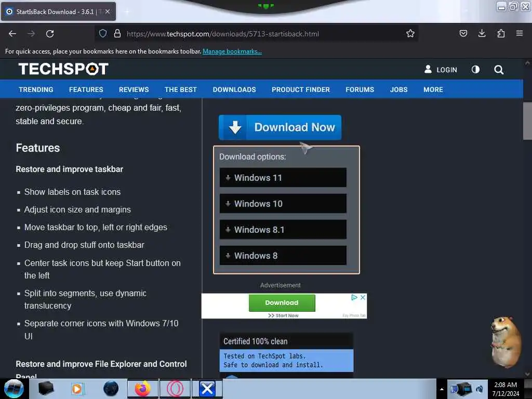
Task: Show hidden system tray icons
Action: click(442, 389)
